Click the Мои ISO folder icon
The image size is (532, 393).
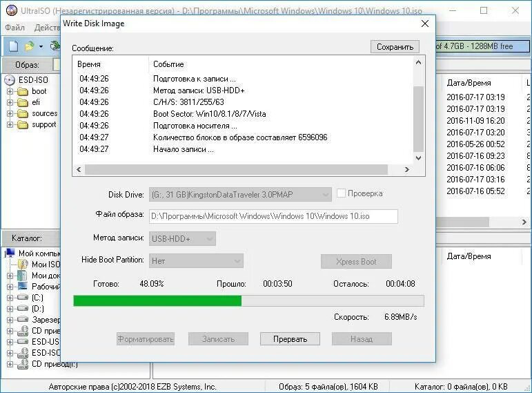click(x=23, y=265)
